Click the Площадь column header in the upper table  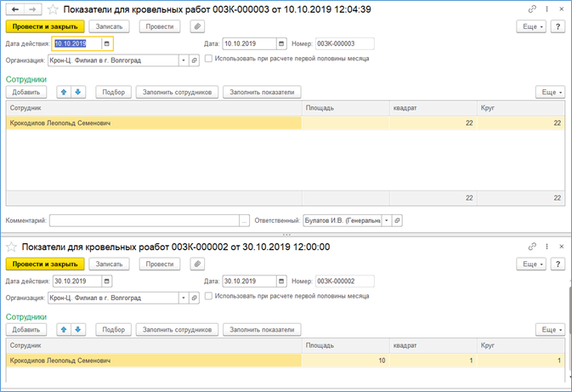coord(346,108)
